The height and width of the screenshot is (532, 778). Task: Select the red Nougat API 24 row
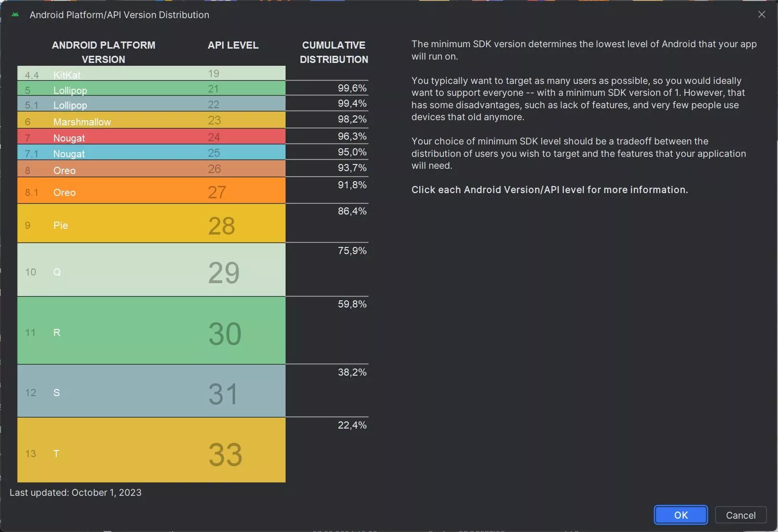[151, 136]
